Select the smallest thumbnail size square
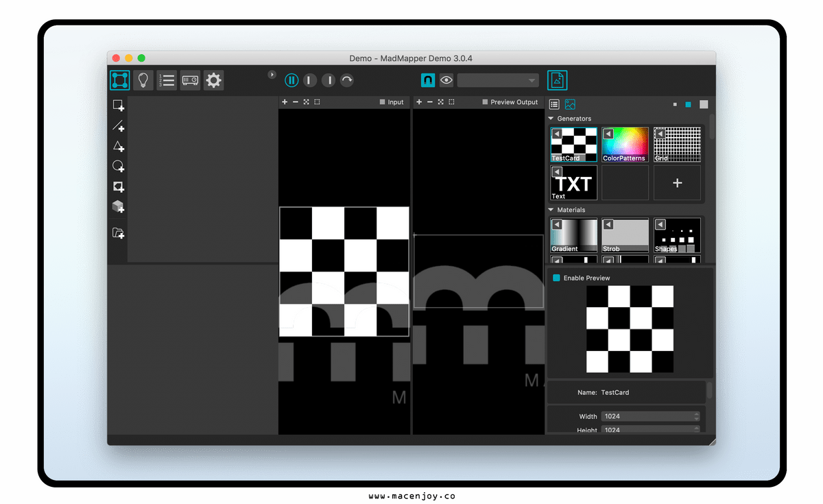The width and height of the screenshot is (823, 504). (675, 105)
